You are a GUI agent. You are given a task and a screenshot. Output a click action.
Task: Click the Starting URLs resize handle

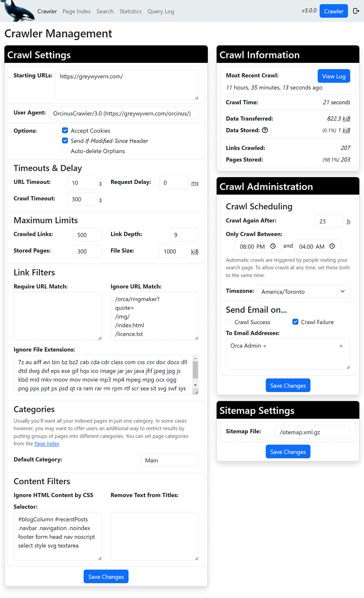(x=196, y=98)
